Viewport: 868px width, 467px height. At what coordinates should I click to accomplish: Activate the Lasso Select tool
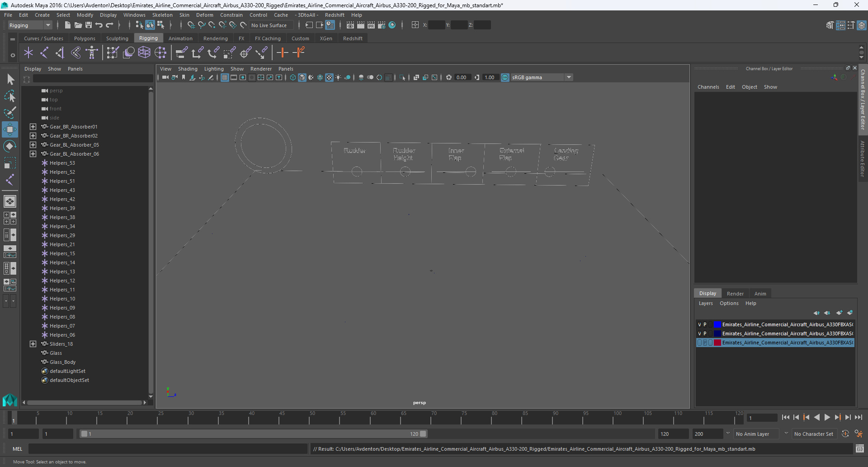click(x=10, y=96)
